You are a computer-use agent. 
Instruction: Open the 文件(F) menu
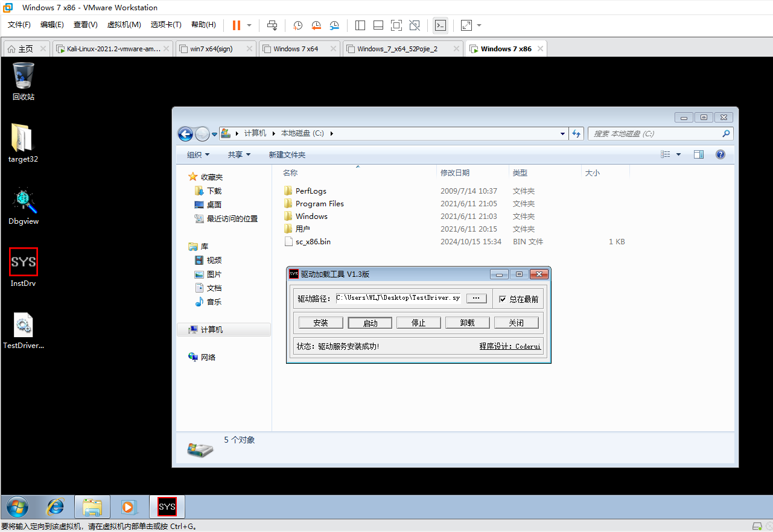click(x=19, y=25)
